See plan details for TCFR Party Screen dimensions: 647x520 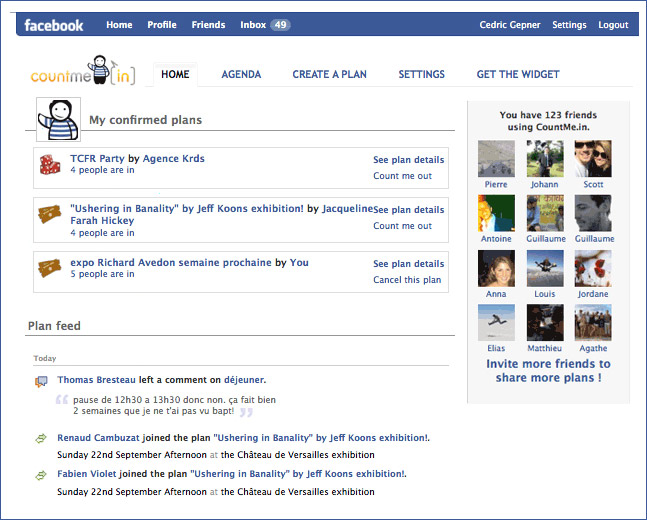point(409,160)
